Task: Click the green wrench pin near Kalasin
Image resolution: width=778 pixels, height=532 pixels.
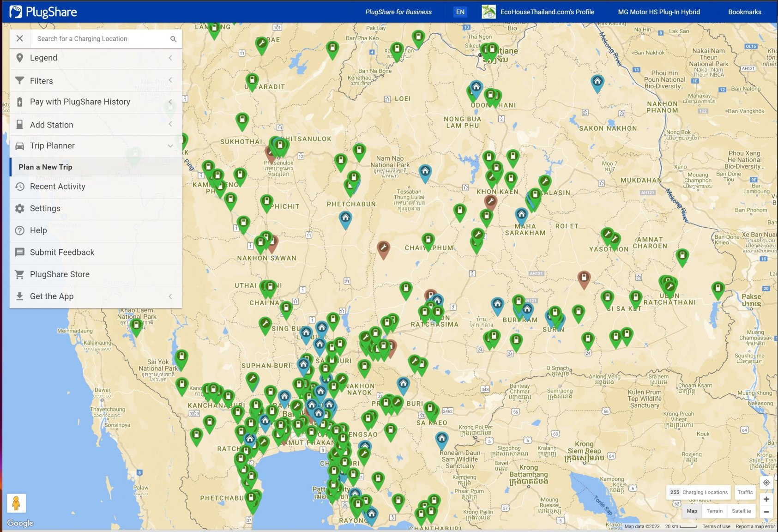Action: [x=545, y=183]
